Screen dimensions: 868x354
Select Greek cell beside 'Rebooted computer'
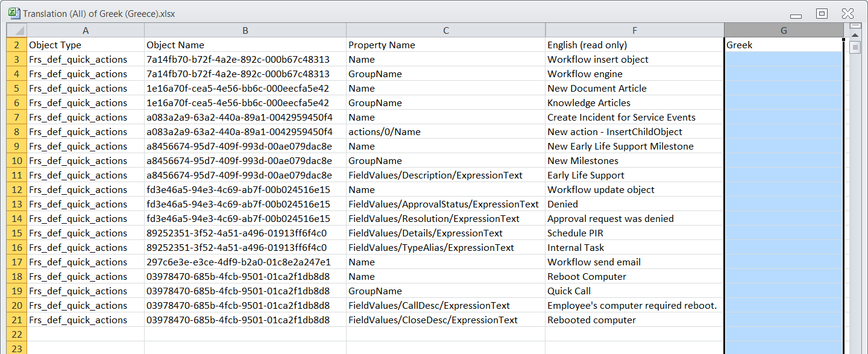coord(784,320)
